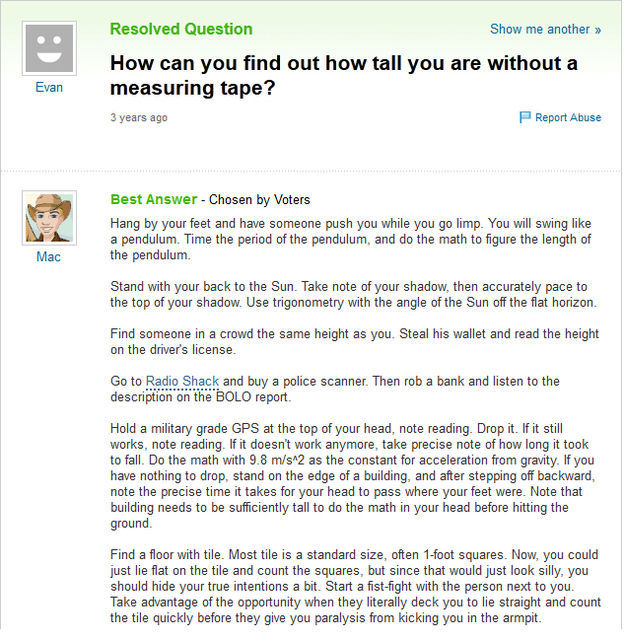Image resolution: width=625 pixels, height=640 pixels.
Task: Visit the Mac username profile link
Action: tap(48, 257)
